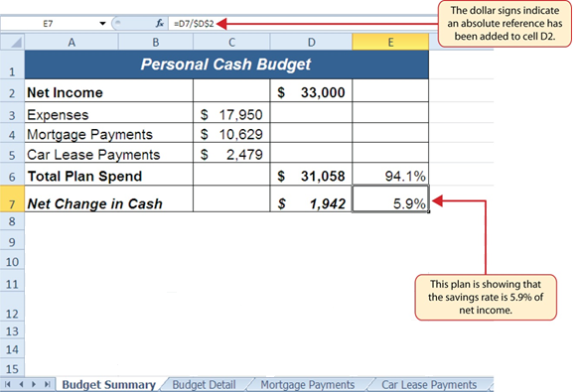Select column C header
The width and height of the screenshot is (580, 392).
(x=231, y=42)
